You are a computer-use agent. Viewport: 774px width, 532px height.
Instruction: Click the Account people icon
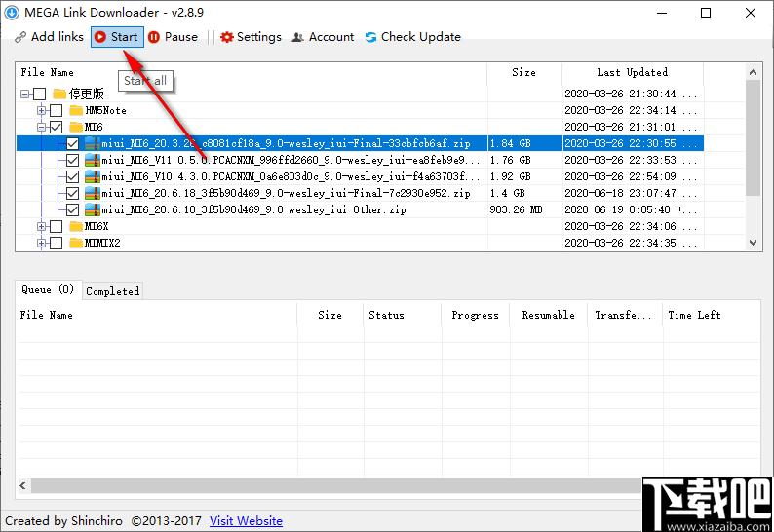(297, 37)
